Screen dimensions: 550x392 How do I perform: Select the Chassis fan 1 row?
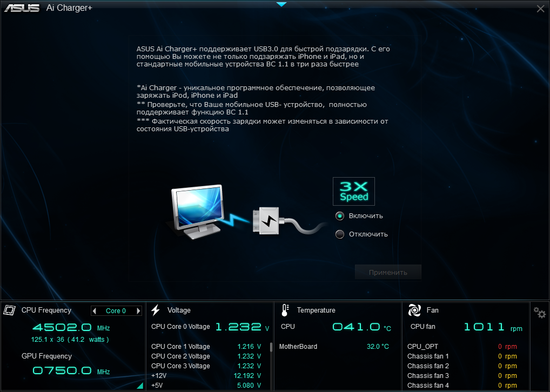(462, 356)
